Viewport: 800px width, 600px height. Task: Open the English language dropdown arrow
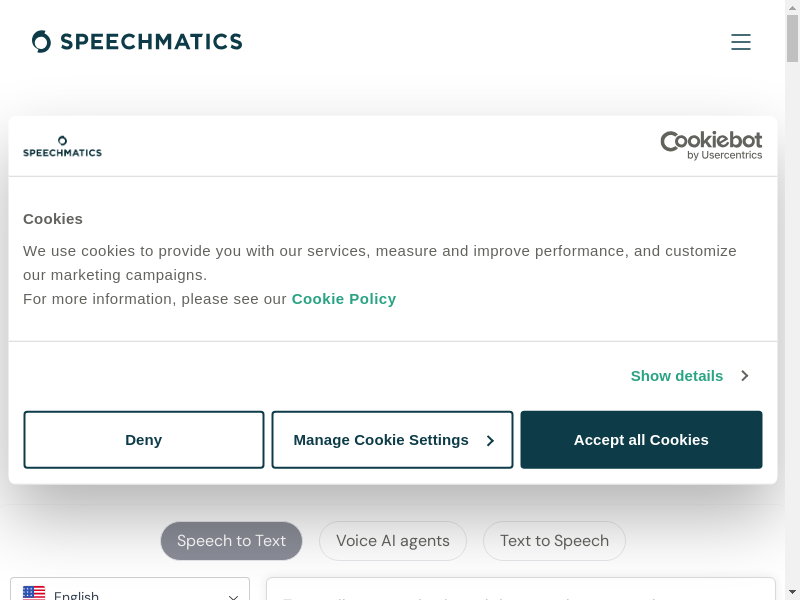(x=233, y=596)
